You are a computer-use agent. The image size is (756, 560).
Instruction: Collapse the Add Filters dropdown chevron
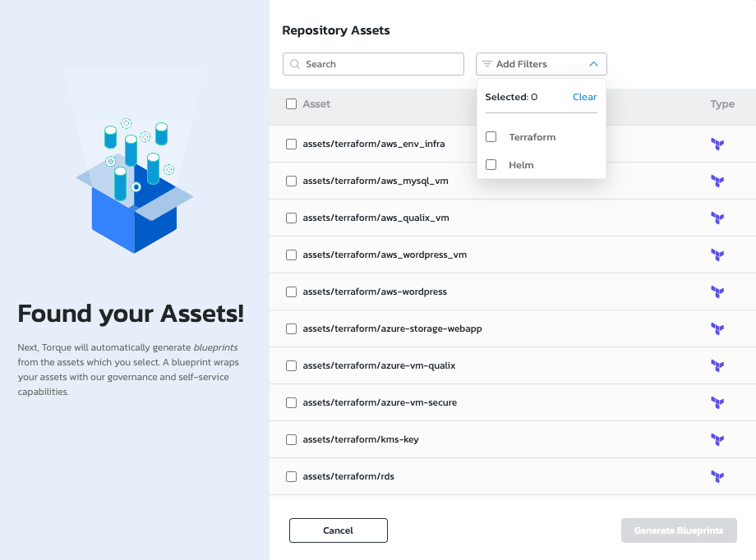tap(593, 64)
